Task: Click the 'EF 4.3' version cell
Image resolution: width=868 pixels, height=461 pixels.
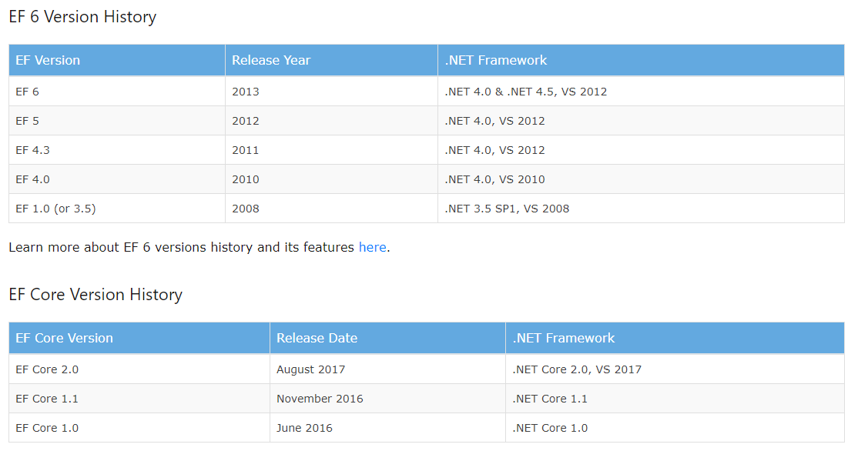Action: (x=117, y=150)
